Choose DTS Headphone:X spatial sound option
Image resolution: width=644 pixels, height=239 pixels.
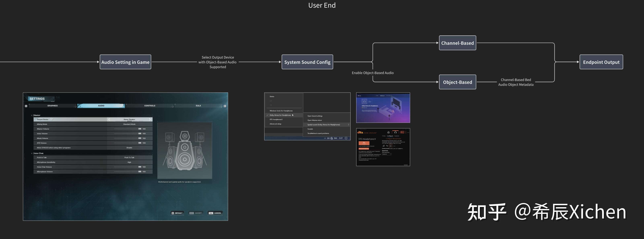point(276,120)
